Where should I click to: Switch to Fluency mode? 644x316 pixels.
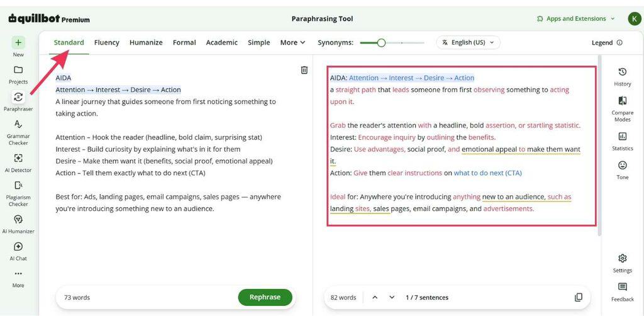(x=107, y=42)
